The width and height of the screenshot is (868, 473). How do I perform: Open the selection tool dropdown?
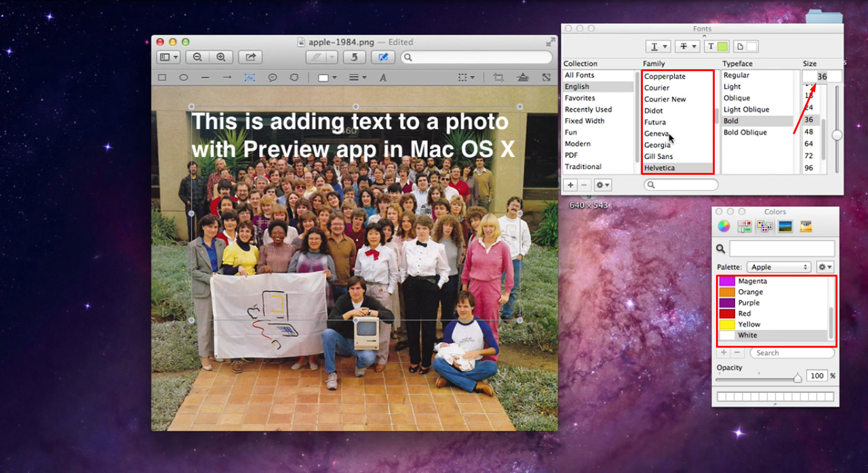coord(466,78)
